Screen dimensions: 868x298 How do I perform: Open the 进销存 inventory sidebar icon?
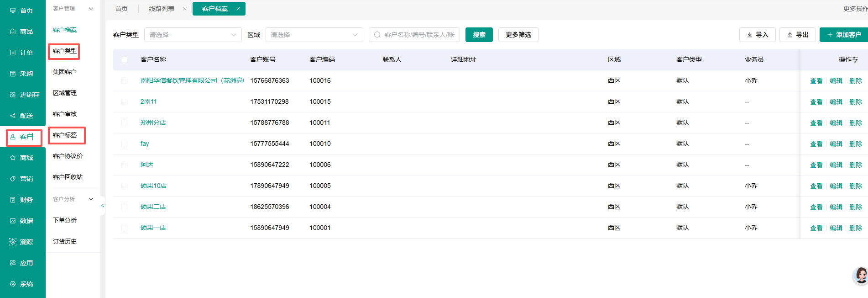(13, 95)
